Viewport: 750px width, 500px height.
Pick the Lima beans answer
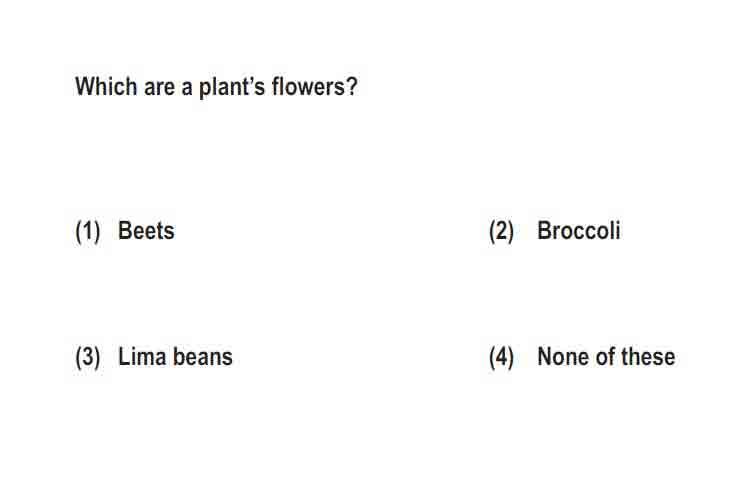pos(175,357)
